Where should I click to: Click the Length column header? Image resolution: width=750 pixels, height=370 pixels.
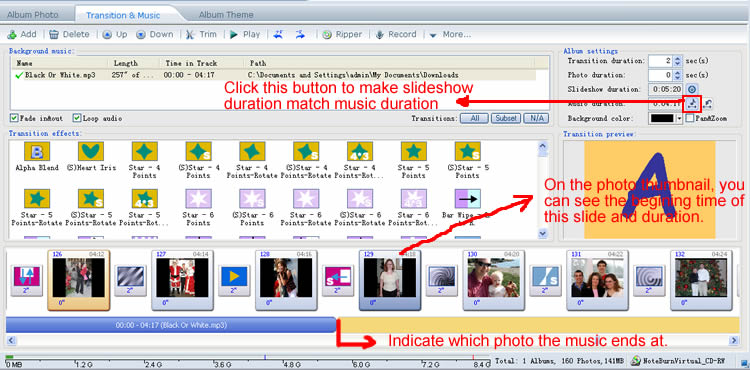point(134,63)
